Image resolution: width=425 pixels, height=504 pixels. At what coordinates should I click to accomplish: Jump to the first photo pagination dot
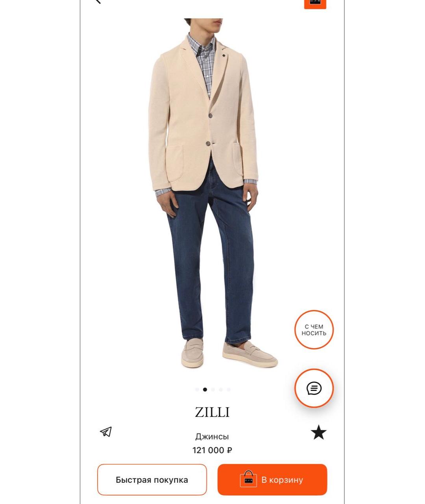[197, 389]
